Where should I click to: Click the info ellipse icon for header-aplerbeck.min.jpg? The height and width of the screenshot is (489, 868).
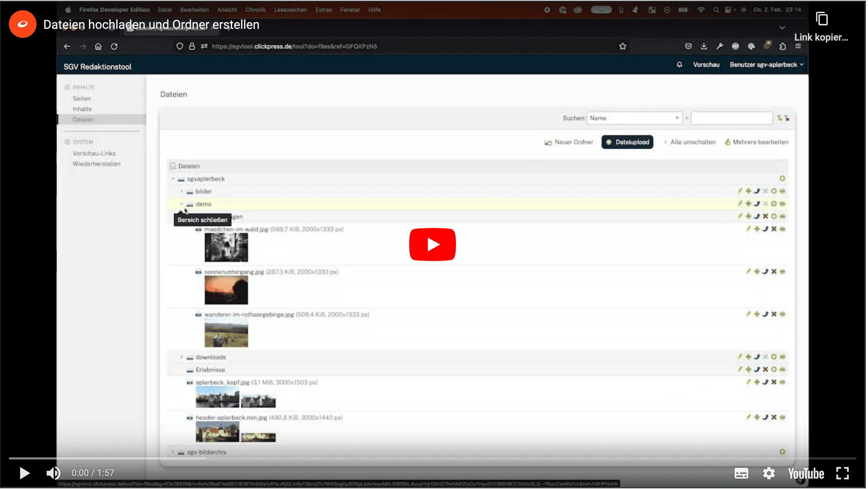point(782,417)
